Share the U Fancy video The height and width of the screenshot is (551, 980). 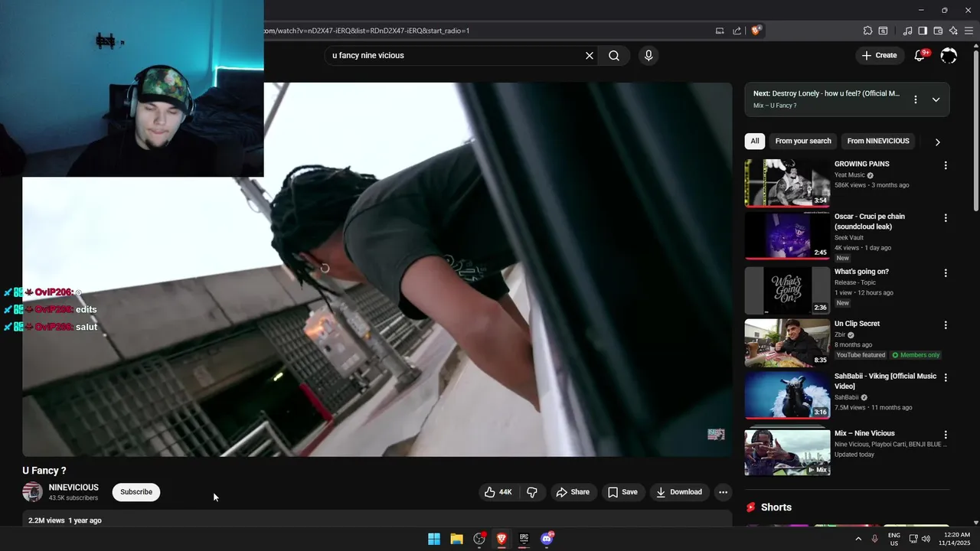(573, 492)
